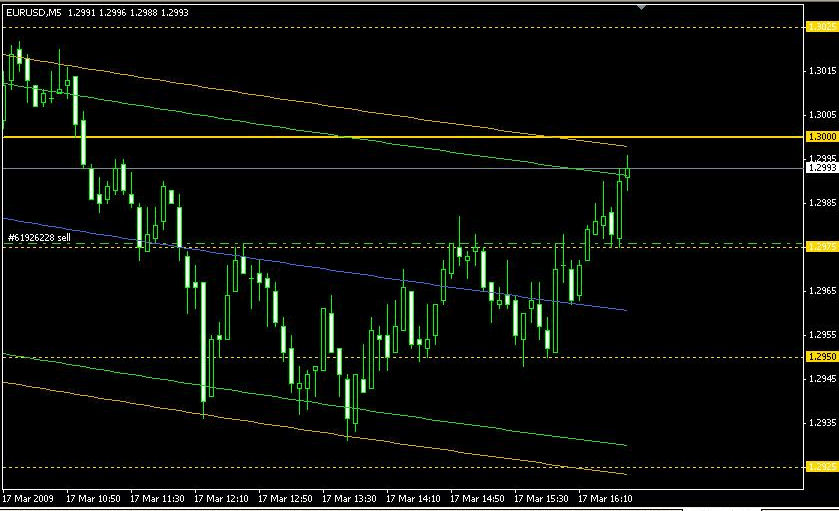
Task: Select the 1.3005 price scale value
Action: (822, 115)
